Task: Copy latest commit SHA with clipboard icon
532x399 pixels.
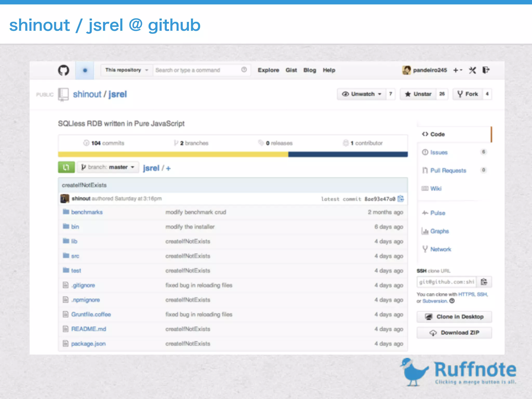Action: pyautogui.click(x=401, y=199)
